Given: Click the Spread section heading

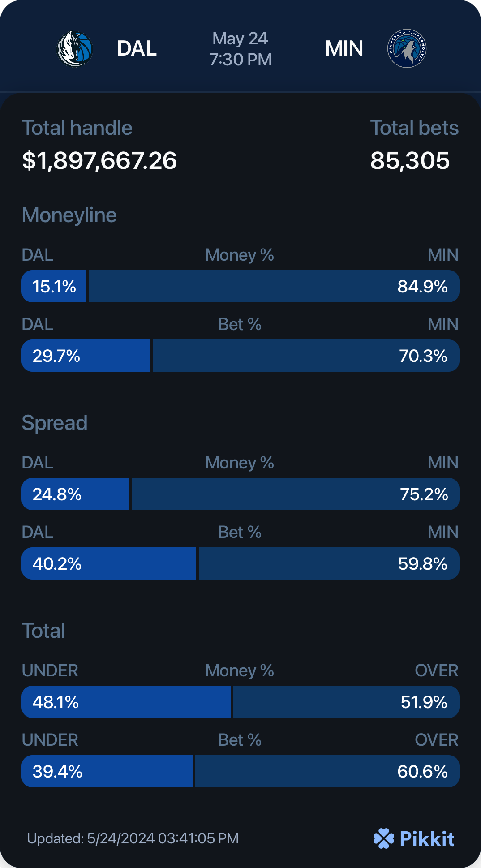Looking at the screenshot, I should (55, 423).
